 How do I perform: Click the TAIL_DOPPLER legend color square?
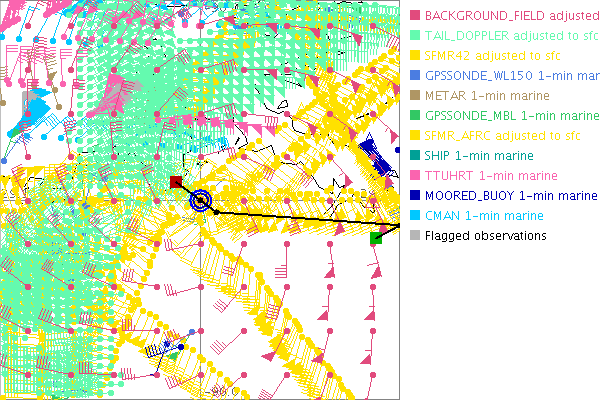[x=415, y=36]
